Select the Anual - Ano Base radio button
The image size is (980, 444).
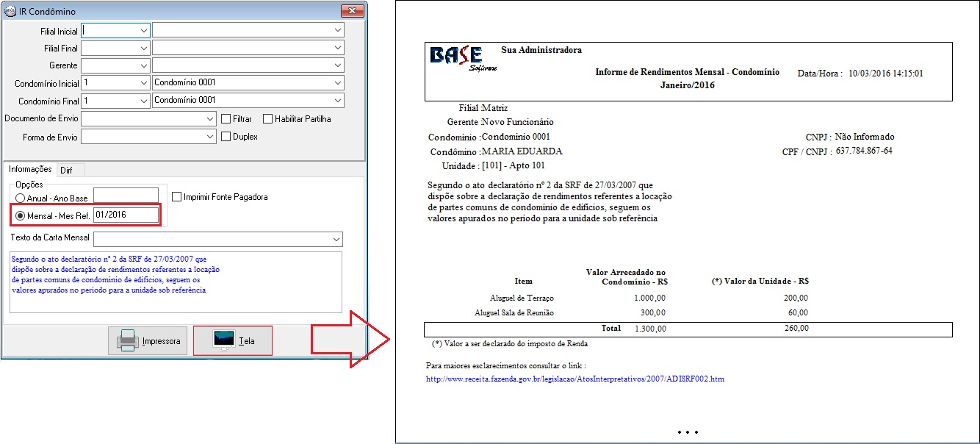pyautogui.click(x=20, y=197)
